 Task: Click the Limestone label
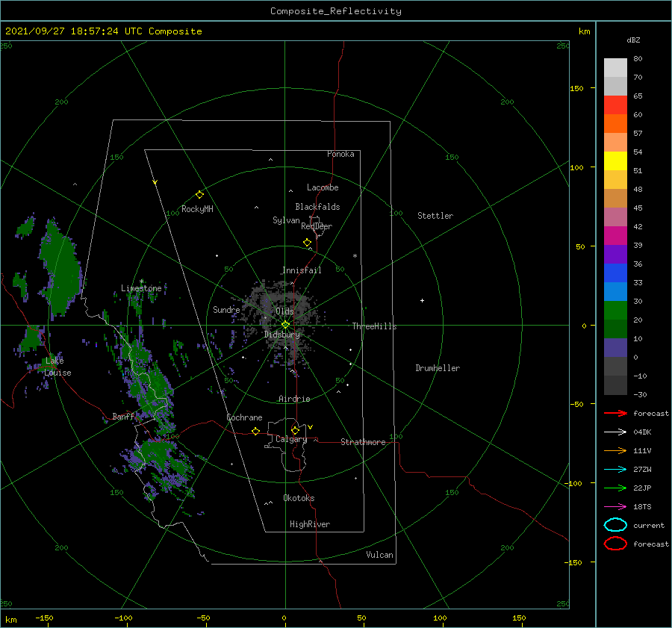[141, 288]
